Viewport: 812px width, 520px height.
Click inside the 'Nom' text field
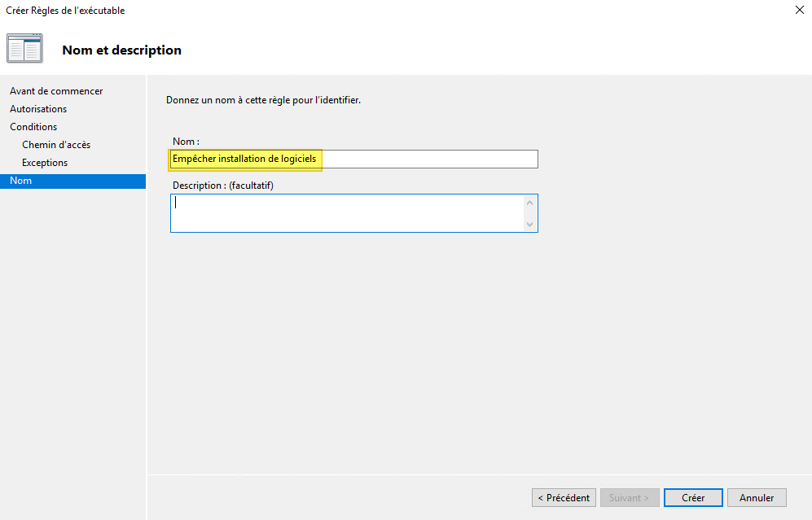click(407, 159)
